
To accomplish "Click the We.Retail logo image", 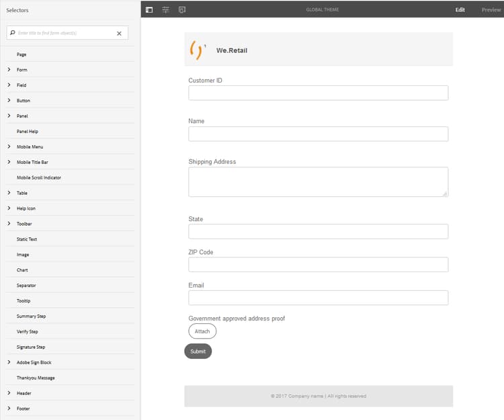I will pyautogui.click(x=198, y=50).
